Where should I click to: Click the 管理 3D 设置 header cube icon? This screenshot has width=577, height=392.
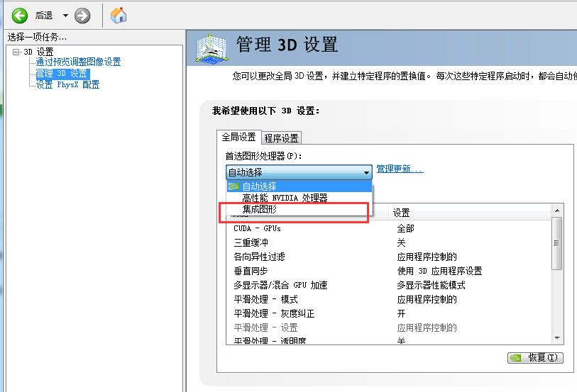[x=211, y=47]
